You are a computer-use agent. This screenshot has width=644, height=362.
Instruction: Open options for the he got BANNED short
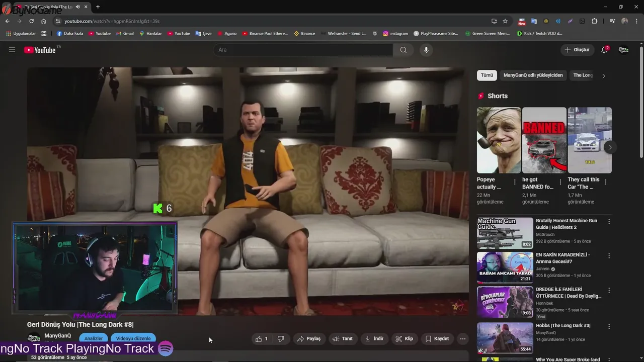[560, 182]
